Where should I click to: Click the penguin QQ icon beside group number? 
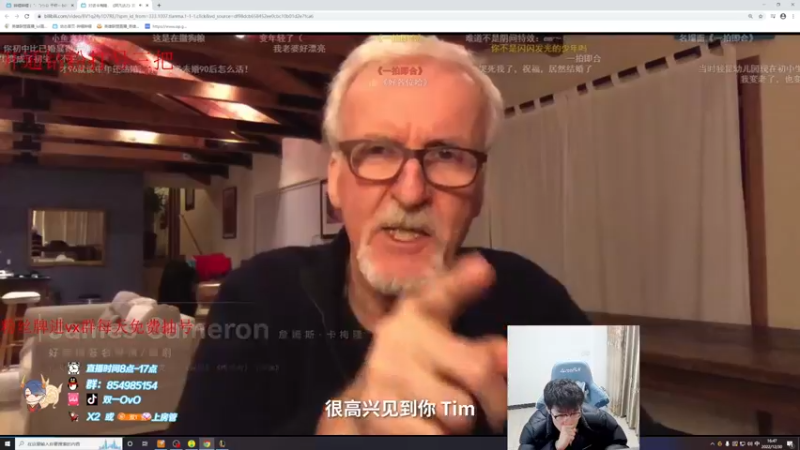pyautogui.click(x=73, y=384)
